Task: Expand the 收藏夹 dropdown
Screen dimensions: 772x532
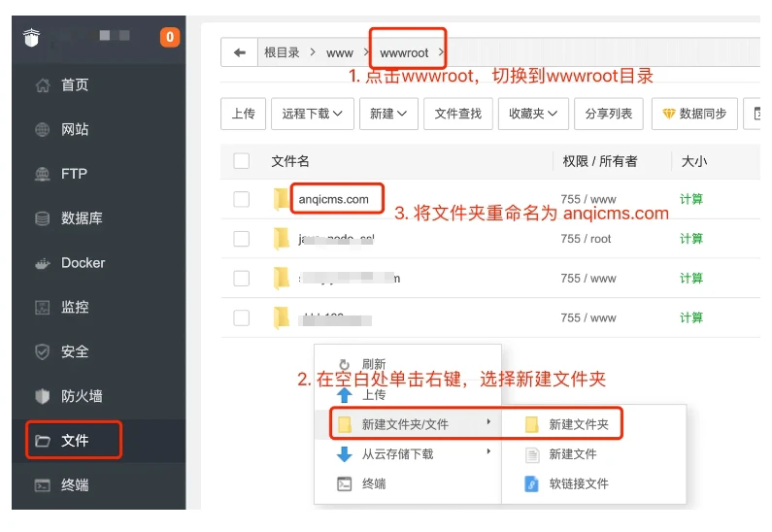Action: (533, 114)
